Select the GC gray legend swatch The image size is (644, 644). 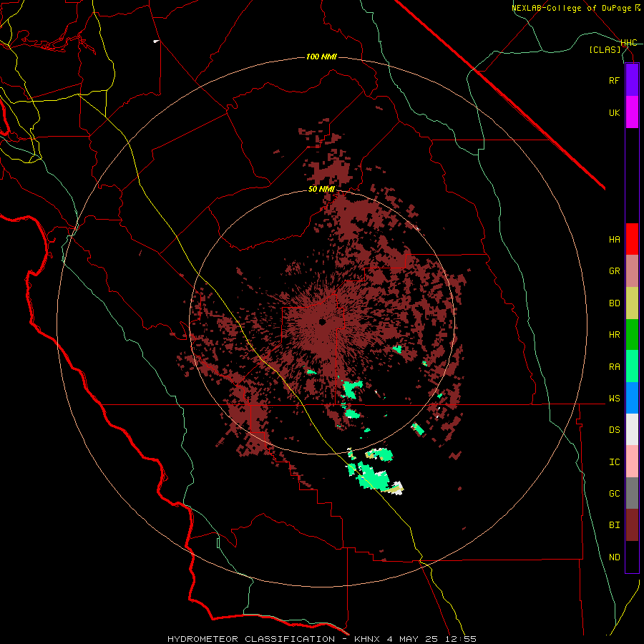(x=632, y=493)
